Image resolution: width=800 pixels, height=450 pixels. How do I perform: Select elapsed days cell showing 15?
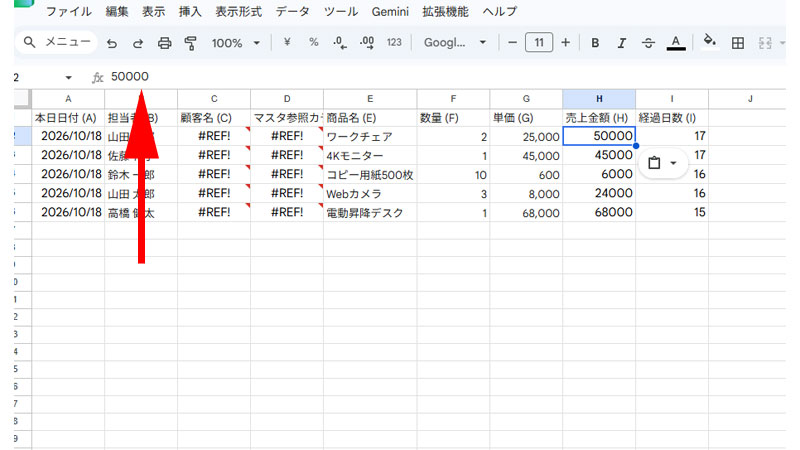[x=672, y=212]
